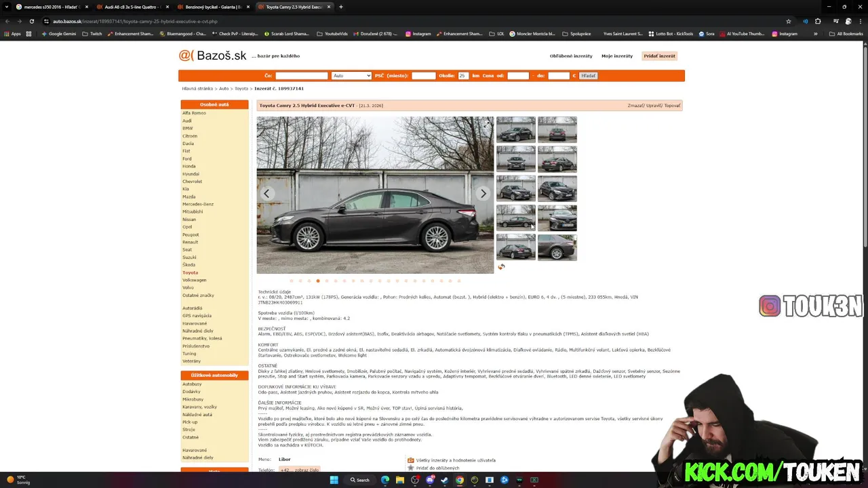
Task: Open Discord from the taskbar
Action: 430,480
